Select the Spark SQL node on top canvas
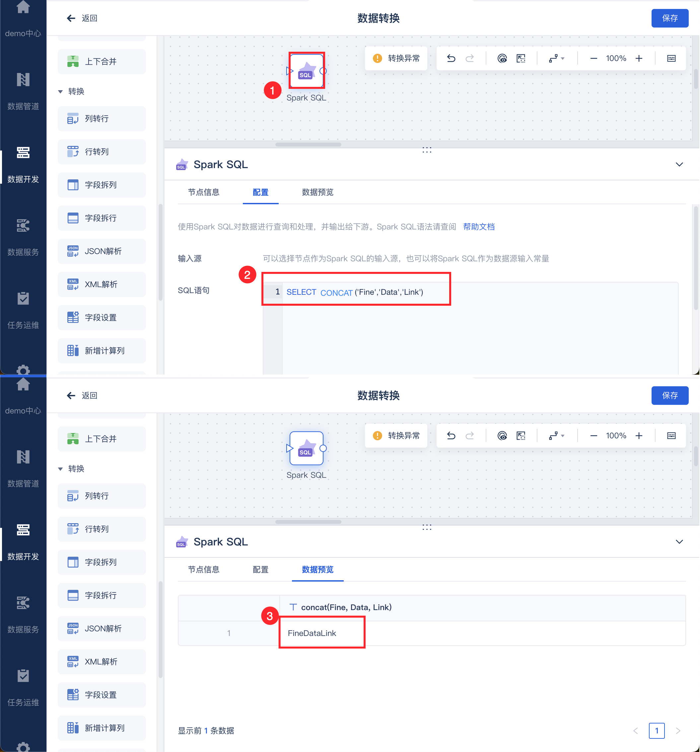Image resolution: width=700 pixels, height=752 pixels. [x=306, y=71]
